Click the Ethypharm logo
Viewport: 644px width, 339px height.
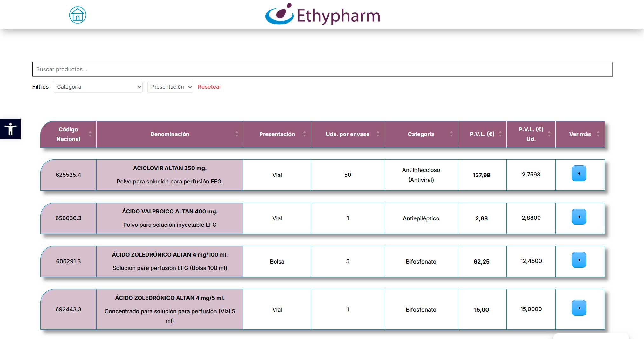tap(322, 15)
